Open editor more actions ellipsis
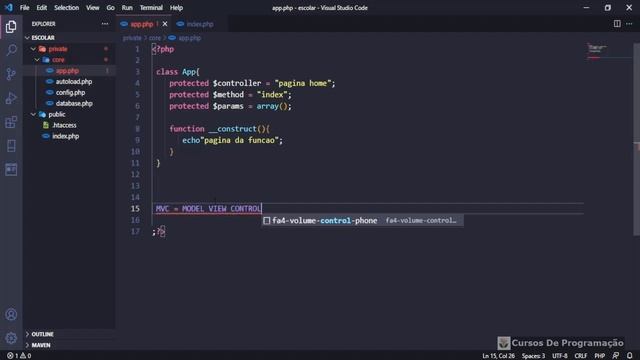Screen dimensions: 640x360 click(x=629, y=24)
